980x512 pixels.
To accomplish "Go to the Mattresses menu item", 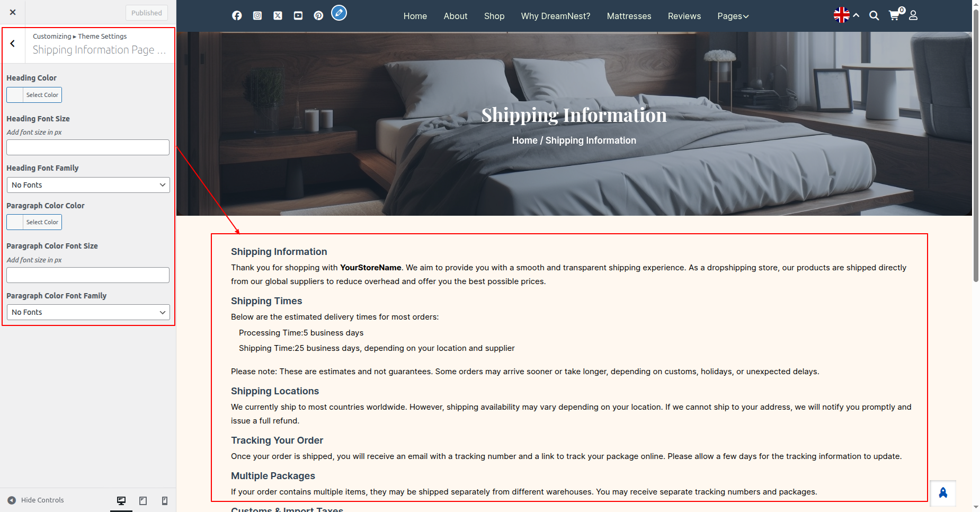I will pos(629,16).
